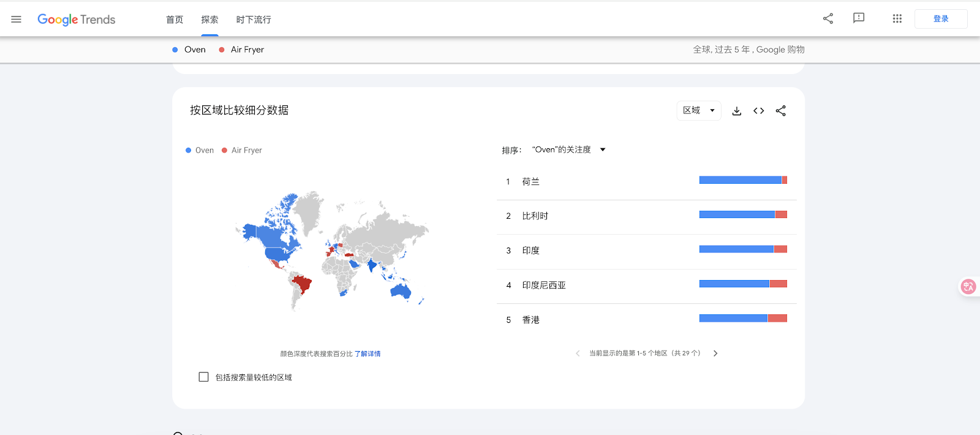Click the Google Trends logo
980x435 pixels.
77,20
